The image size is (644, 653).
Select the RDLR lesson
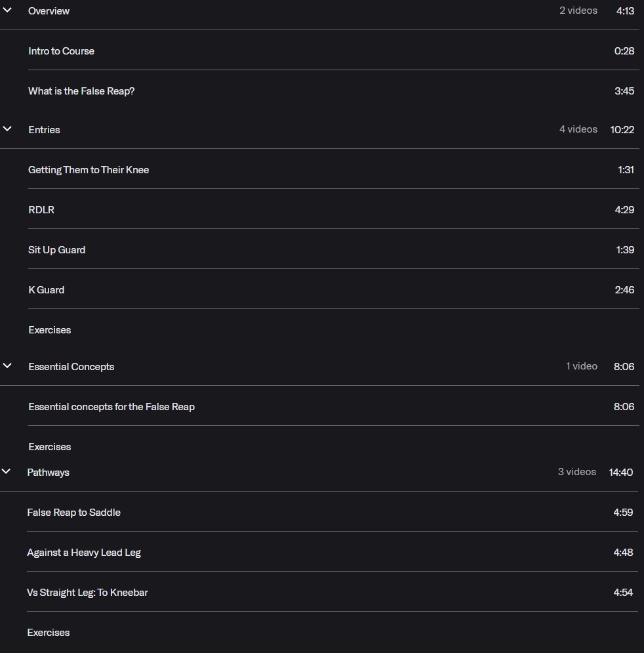point(41,210)
